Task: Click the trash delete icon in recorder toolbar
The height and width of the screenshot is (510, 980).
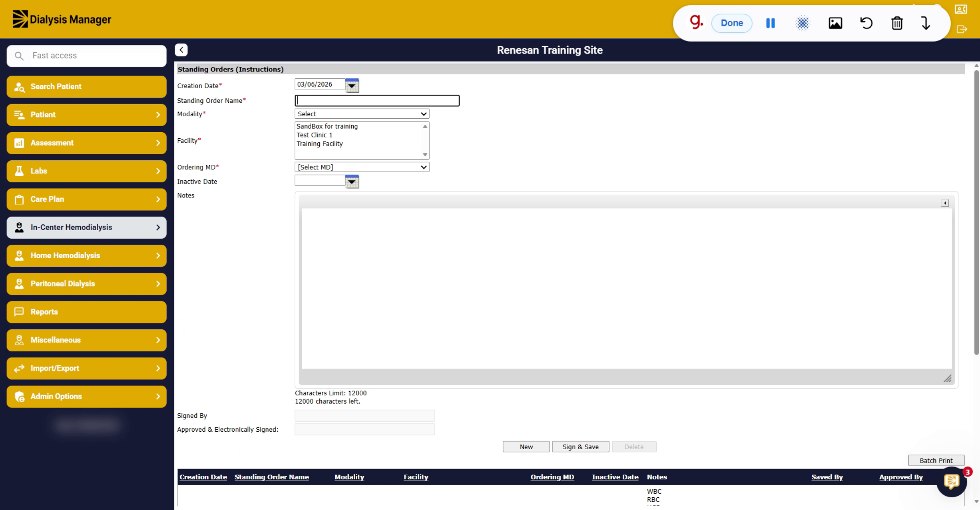Action: coord(897,23)
